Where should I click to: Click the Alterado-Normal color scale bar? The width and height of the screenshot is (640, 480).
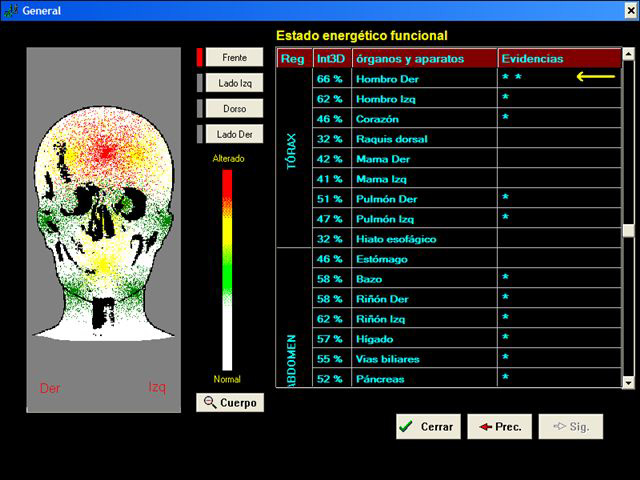[227, 270]
